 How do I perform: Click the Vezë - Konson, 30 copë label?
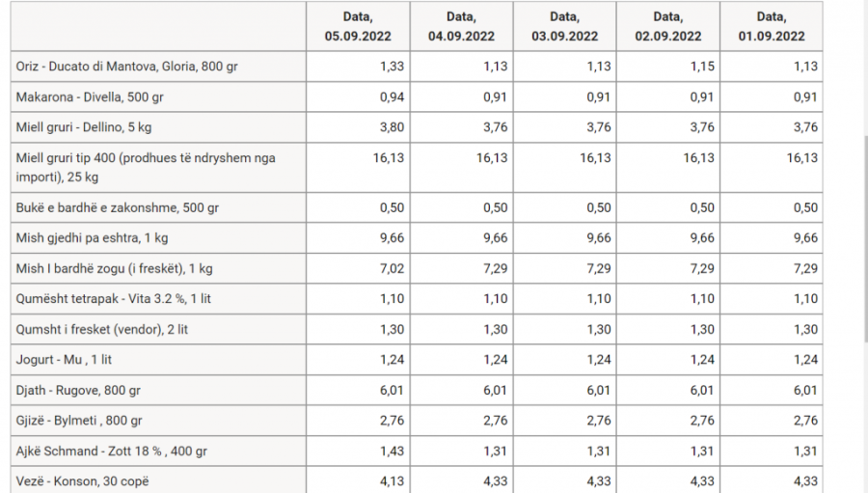pyautogui.click(x=83, y=481)
